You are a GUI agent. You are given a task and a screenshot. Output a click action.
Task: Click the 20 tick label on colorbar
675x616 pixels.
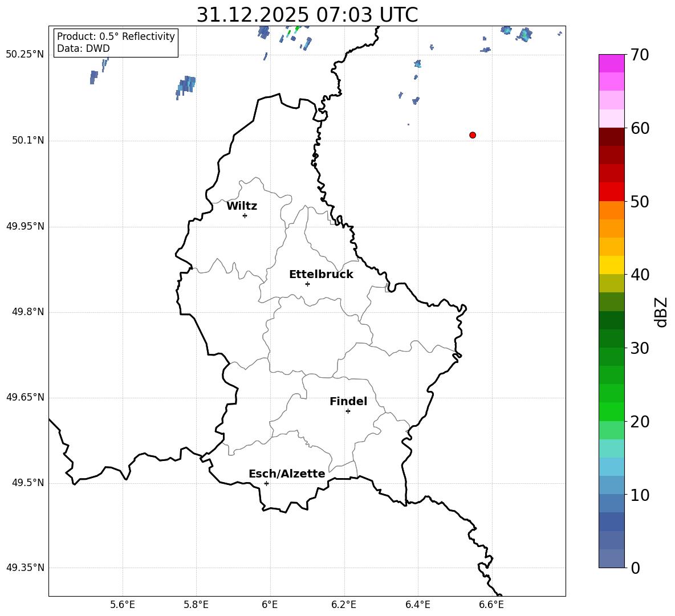640,422
